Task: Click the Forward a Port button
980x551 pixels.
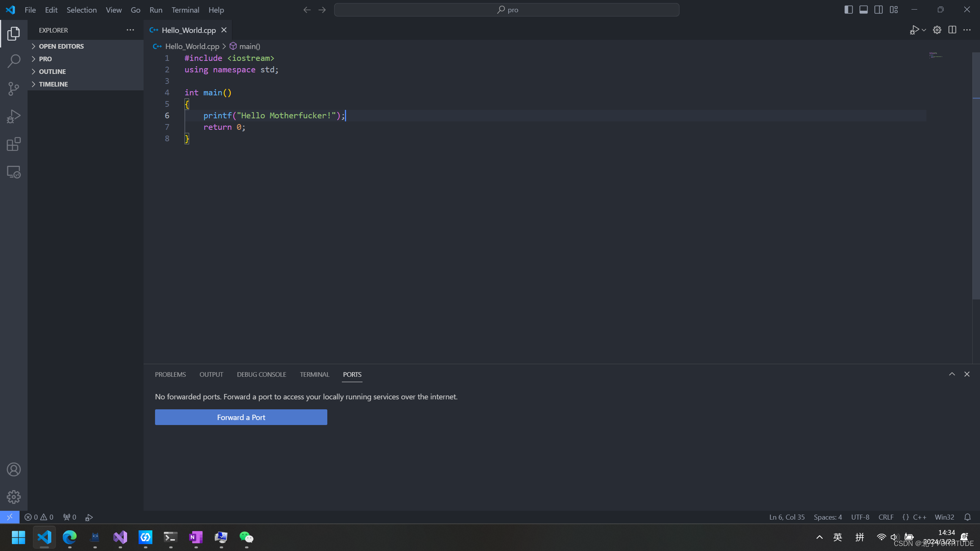Action: [x=241, y=417]
